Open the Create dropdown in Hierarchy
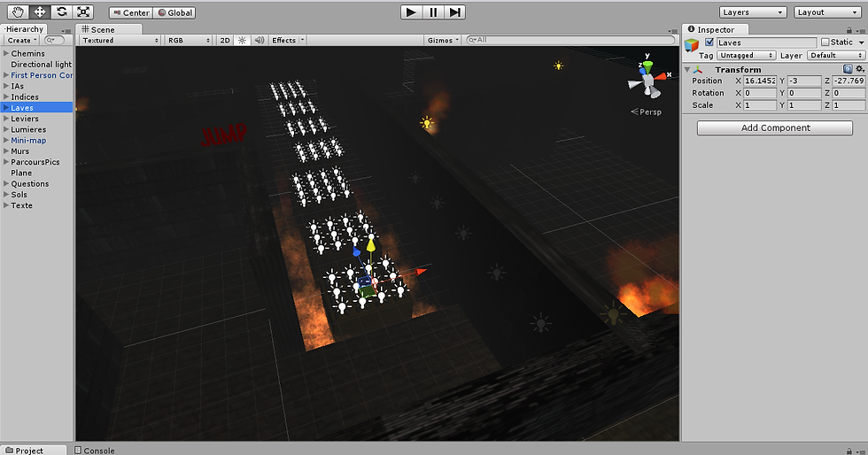868x455 pixels. (x=22, y=41)
